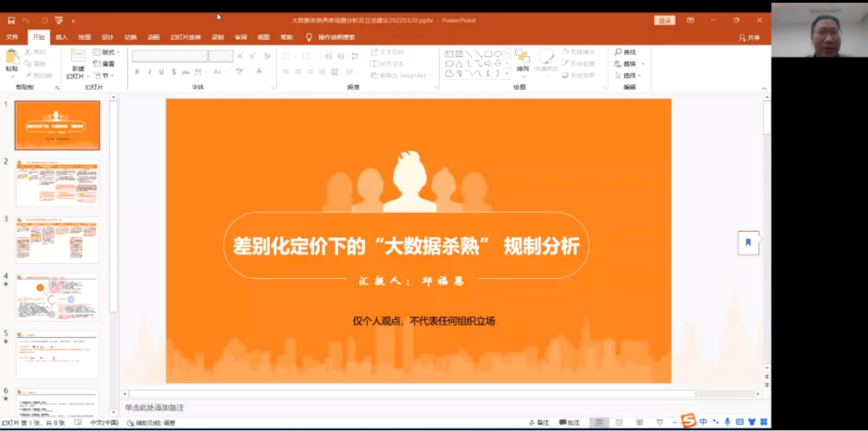
Task: Toggle Center paragraph alignment
Action: [x=297, y=72]
